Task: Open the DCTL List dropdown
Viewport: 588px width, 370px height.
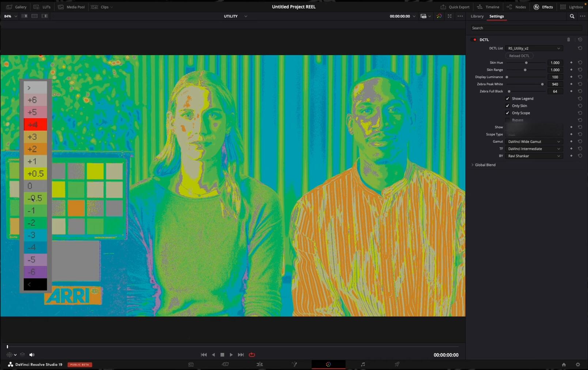Action: (534, 48)
